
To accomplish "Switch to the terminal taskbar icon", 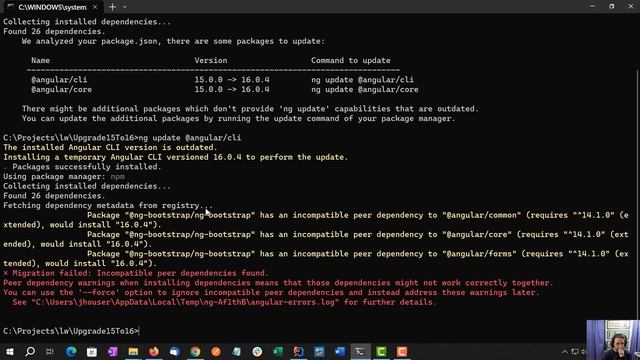I will point(360,351).
